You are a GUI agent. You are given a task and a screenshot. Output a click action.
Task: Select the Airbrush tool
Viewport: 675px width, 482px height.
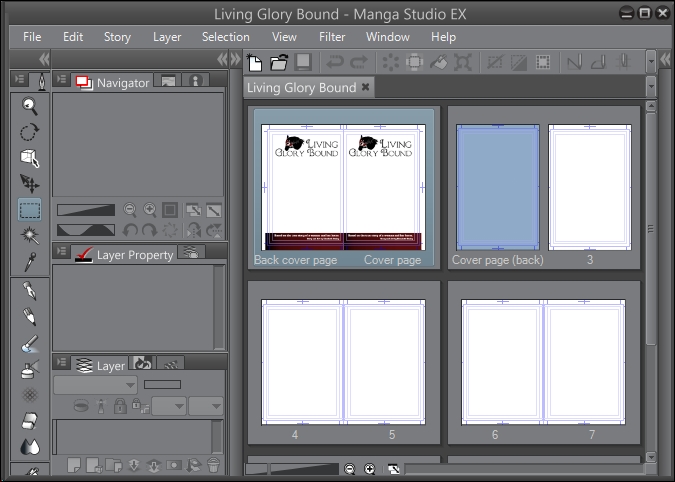29,369
